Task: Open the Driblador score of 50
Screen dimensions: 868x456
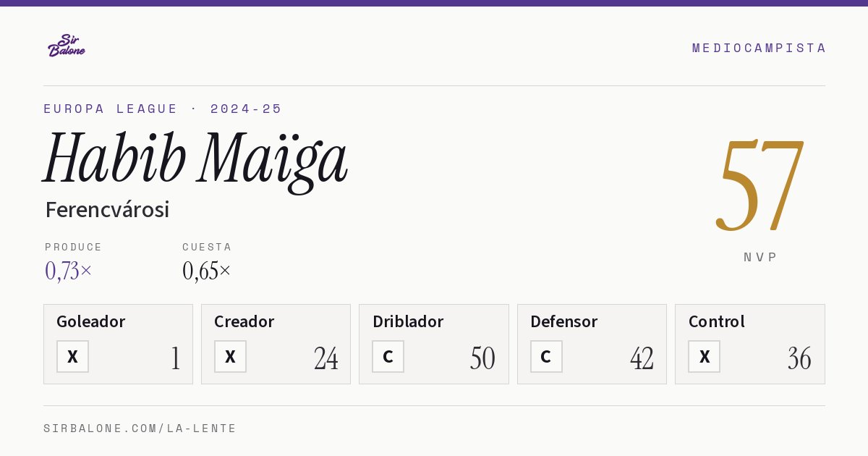Action: 482,358
